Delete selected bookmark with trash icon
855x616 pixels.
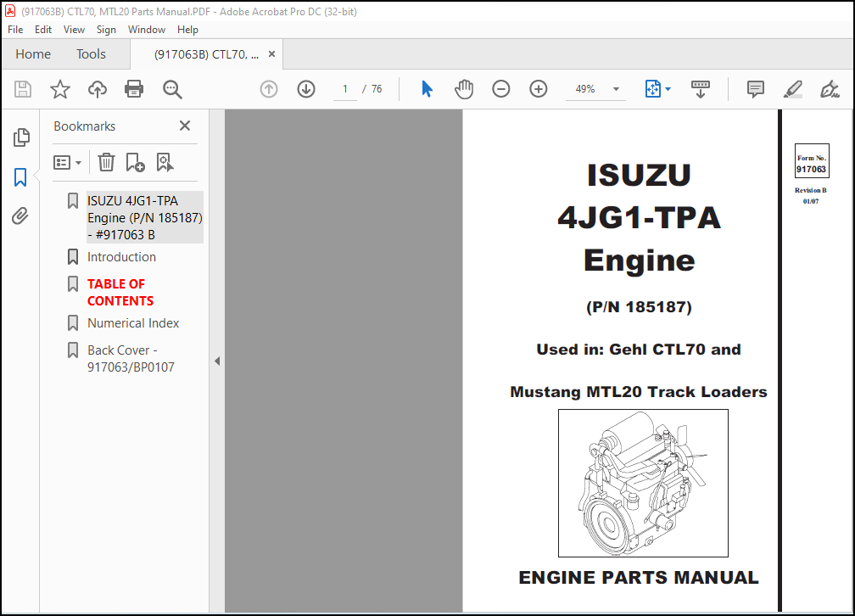(x=106, y=162)
